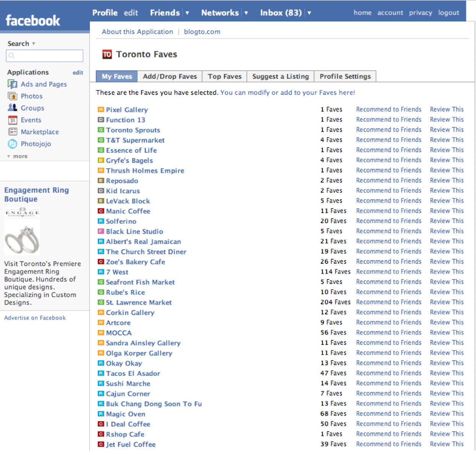This screenshot has width=476, height=455.
Task: Click the logout link
Action: (448, 13)
